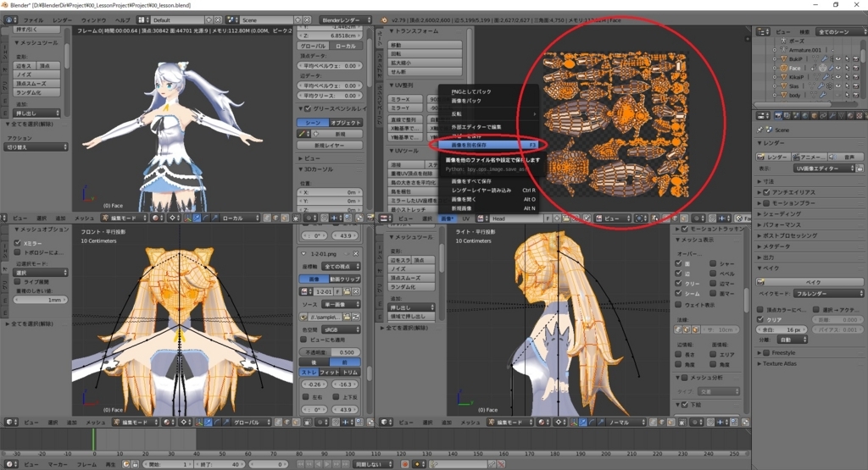Adjust the 不透明度 0.500 slider

tap(331, 352)
